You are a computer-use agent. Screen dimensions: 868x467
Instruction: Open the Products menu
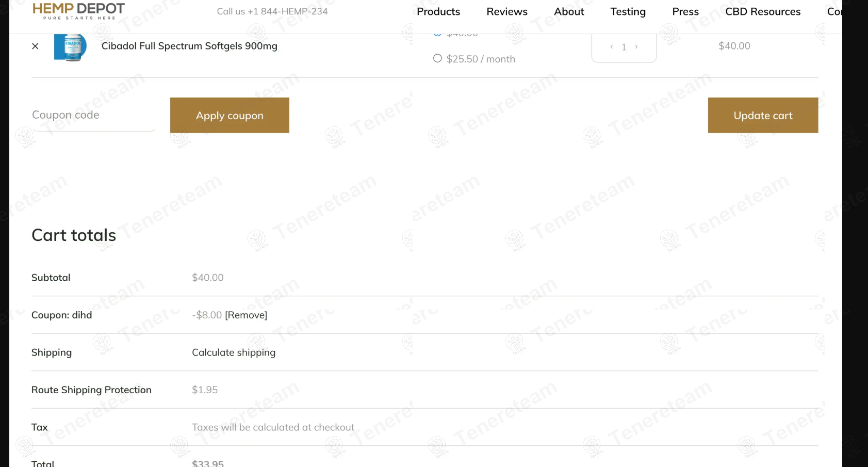(x=438, y=11)
